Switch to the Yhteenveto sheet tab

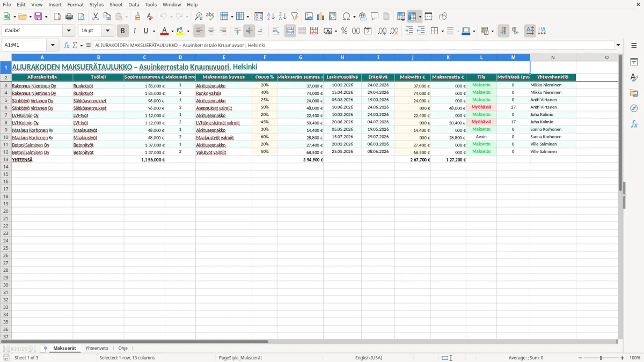[97, 348]
